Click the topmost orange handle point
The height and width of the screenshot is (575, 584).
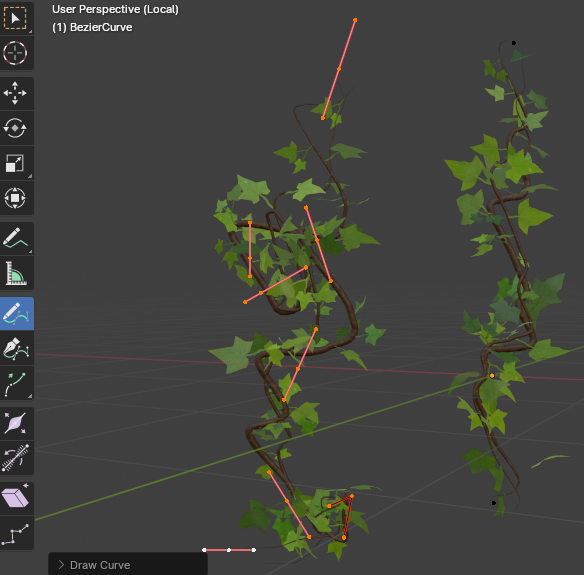[x=355, y=20]
